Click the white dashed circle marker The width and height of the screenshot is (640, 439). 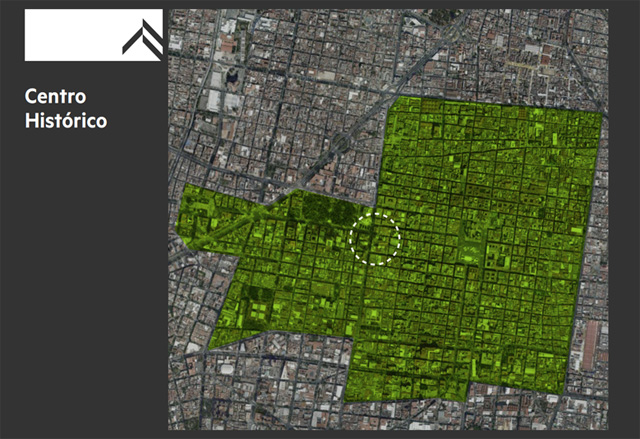tap(376, 238)
